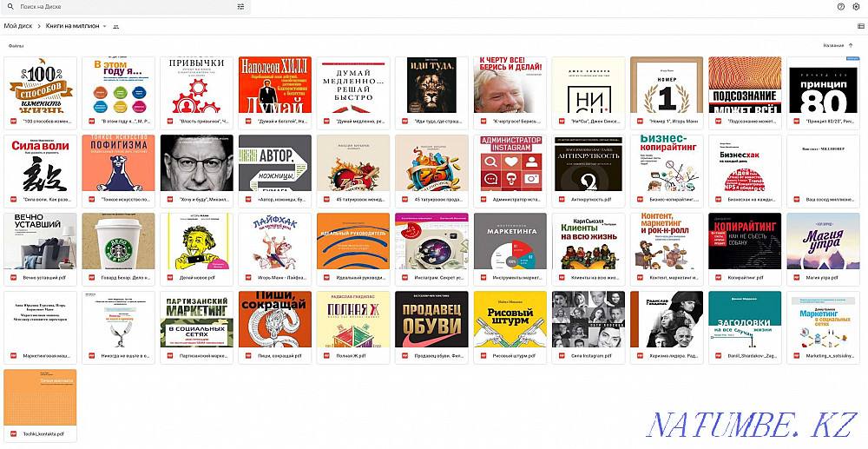Screen dimensions: 868x449
Task: Select the Подсознание может всё cover
Action: [745, 85]
